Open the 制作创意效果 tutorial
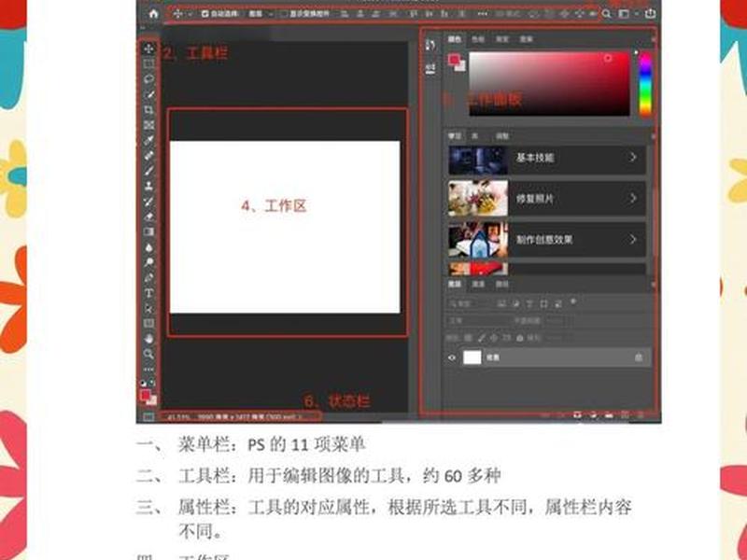The width and height of the screenshot is (747, 560). [547, 240]
